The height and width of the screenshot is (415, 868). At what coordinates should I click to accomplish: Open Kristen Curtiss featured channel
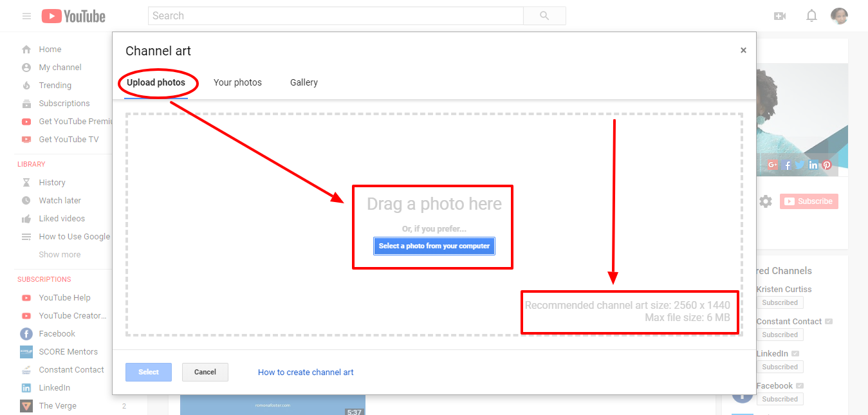(784, 290)
